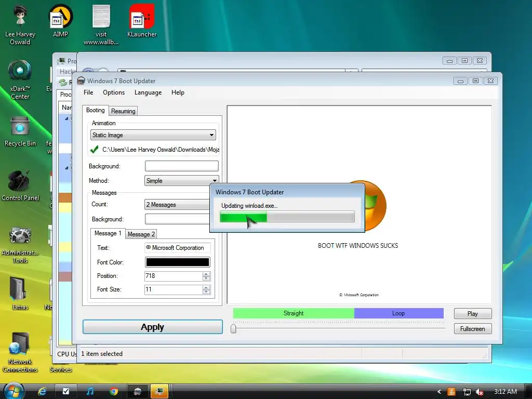532x399 pixels.
Task: Expand the Static Image animation dropdown
Action: (153, 135)
